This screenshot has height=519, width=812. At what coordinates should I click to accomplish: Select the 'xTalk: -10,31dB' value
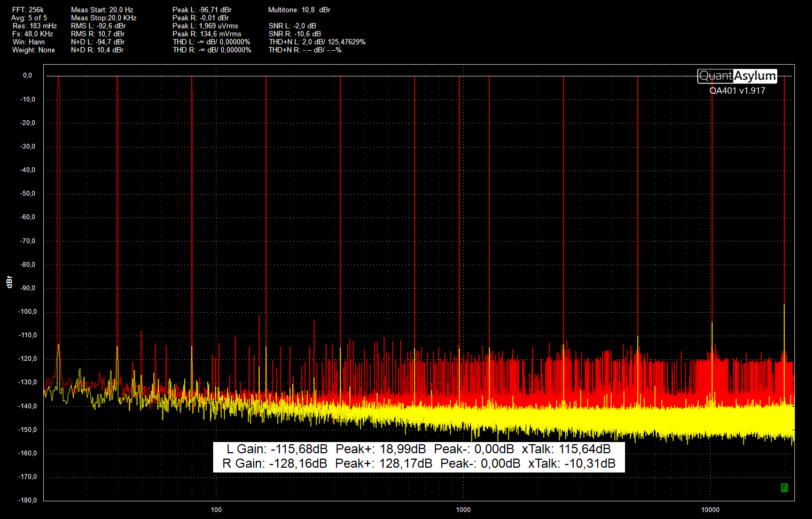point(572,463)
